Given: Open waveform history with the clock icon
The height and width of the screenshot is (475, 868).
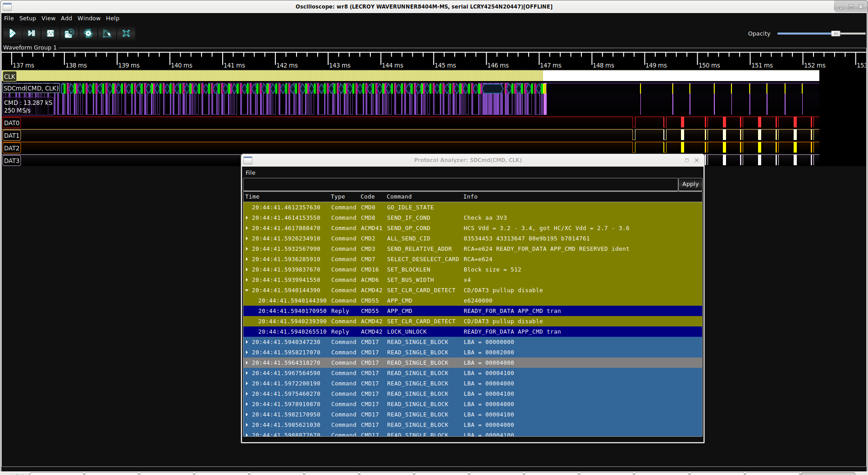Looking at the screenshot, I should point(69,33).
